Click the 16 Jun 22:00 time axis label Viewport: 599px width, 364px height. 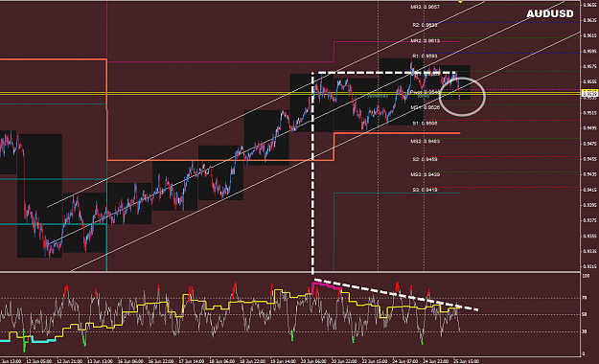tap(161, 361)
